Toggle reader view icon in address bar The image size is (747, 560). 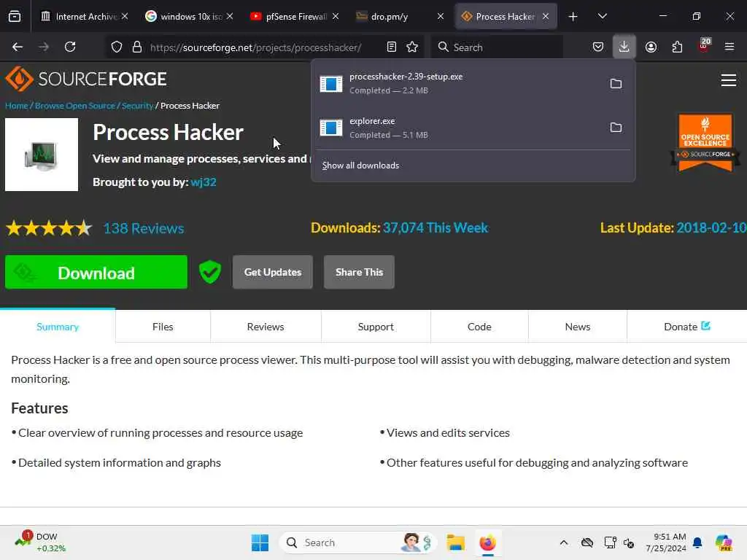click(x=392, y=47)
